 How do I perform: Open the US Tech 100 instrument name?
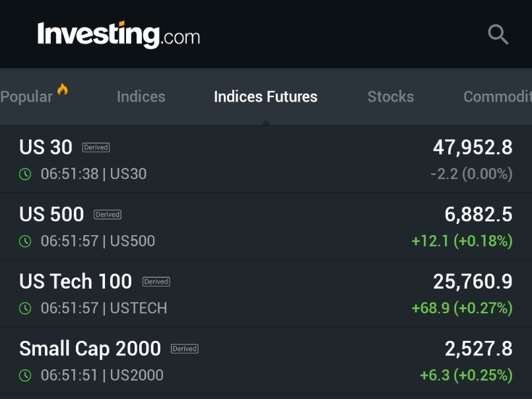click(x=75, y=281)
